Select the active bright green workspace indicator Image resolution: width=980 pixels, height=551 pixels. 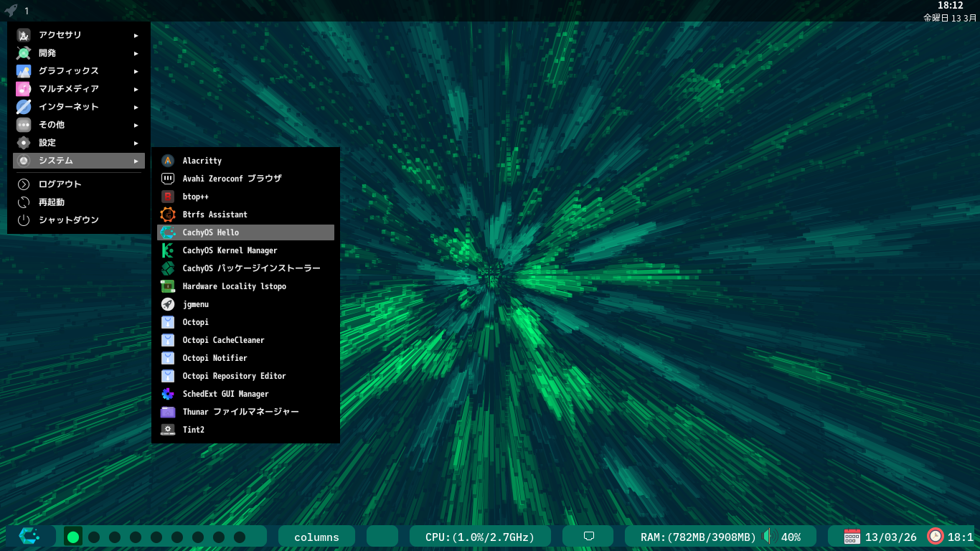tap(73, 537)
